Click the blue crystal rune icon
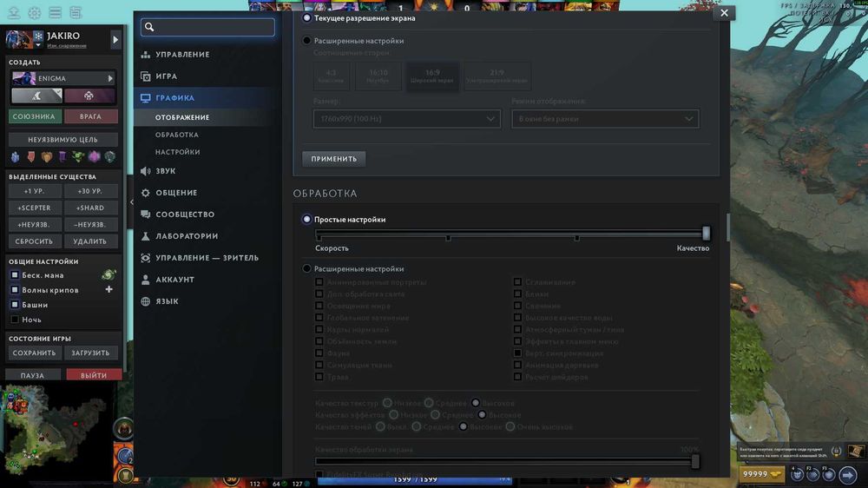The height and width of the screenshot is (488, 868). tap(15, 157)
